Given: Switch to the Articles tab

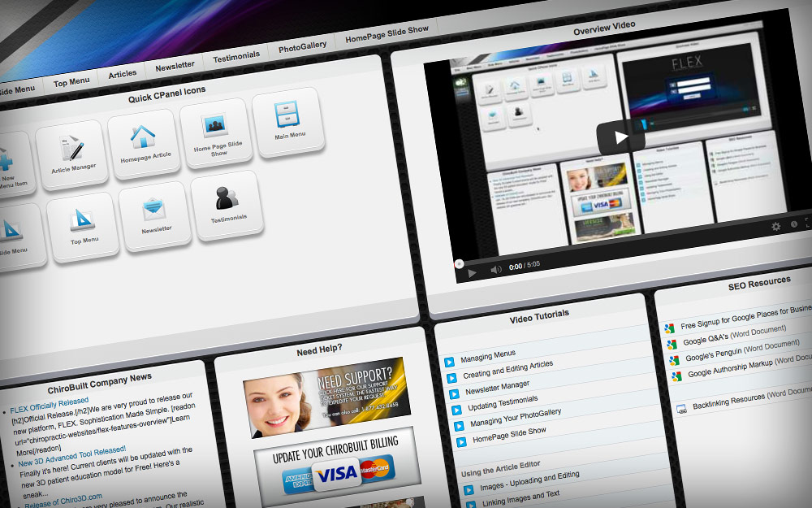Looking at the screenshot, I should pos(123,75).
